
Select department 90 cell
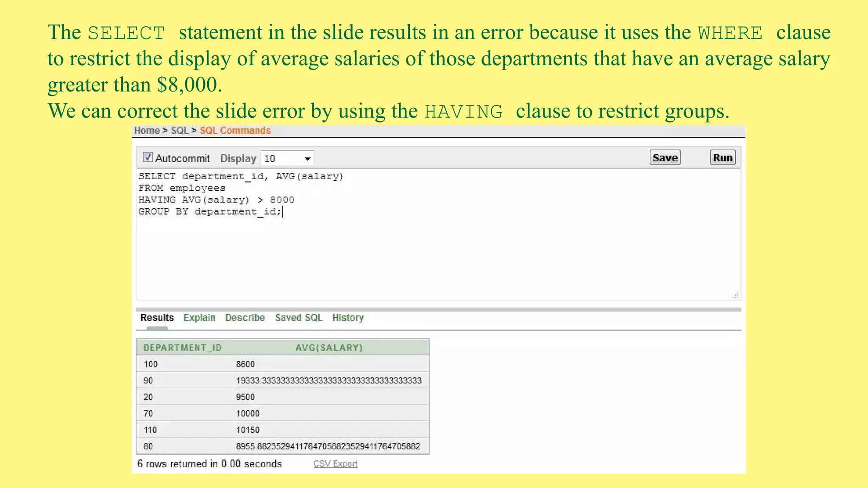148,380
